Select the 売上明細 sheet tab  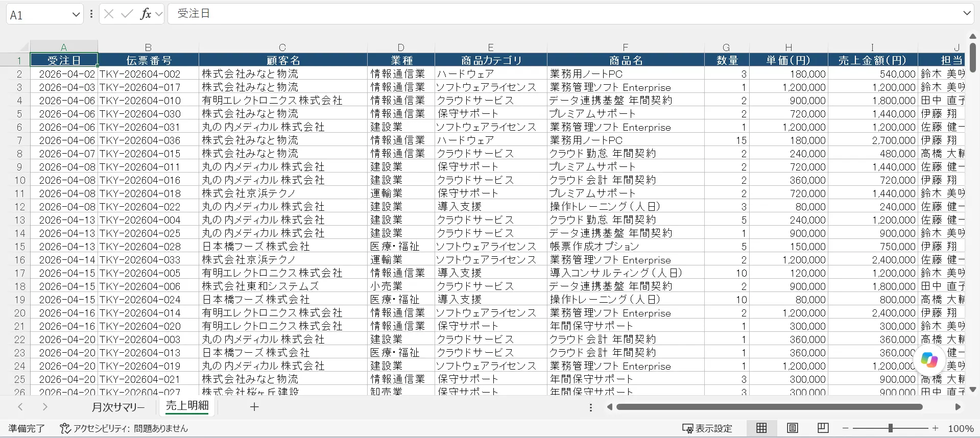coord(187,406)
